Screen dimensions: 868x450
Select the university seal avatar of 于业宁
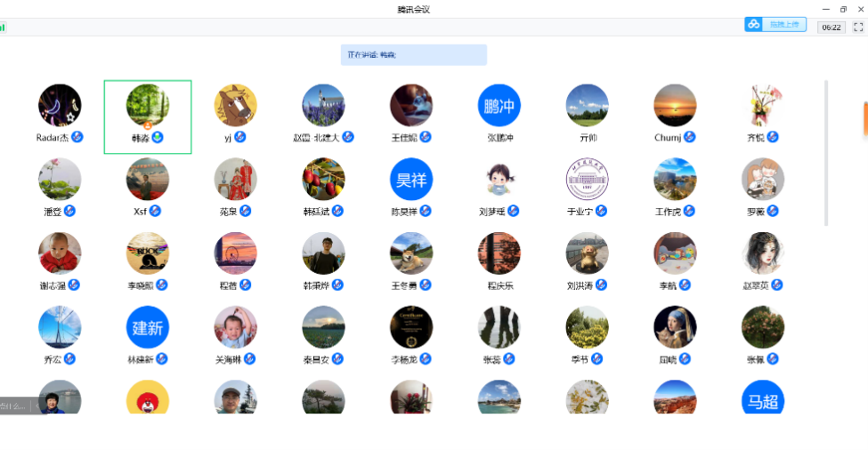pyautogui.click(x=587, y=179)
